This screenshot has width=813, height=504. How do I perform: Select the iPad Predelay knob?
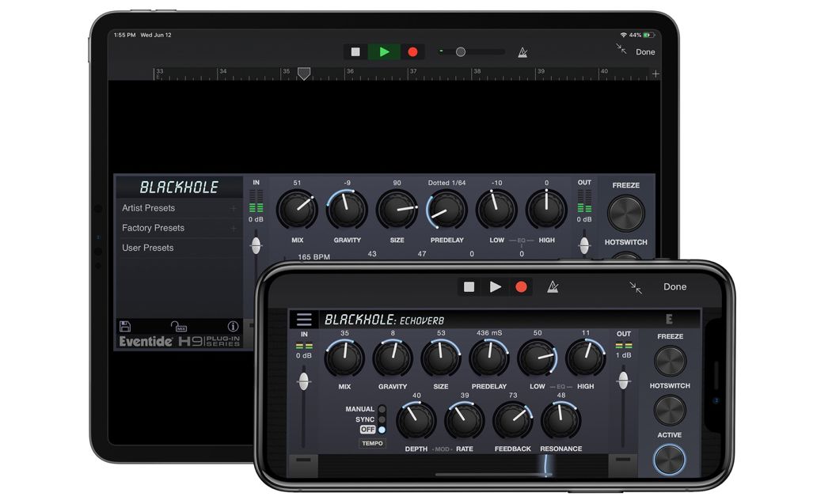click(x=446, y=210)
